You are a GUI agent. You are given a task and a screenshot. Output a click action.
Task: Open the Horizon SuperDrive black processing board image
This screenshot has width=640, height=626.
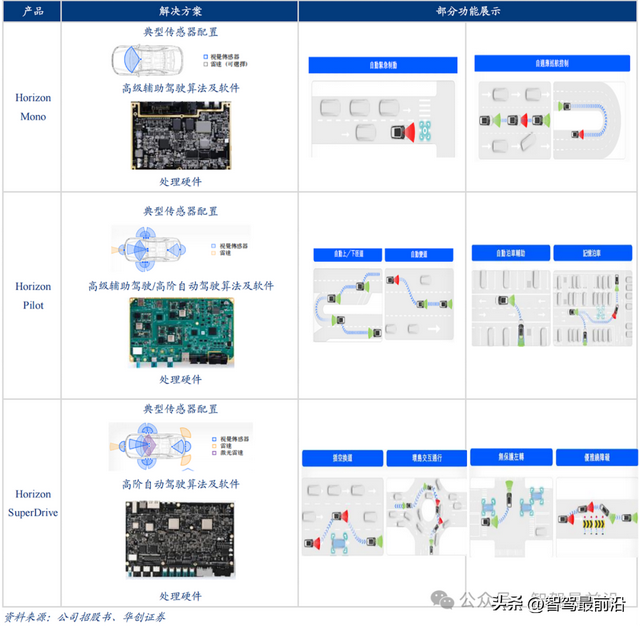pos(180,539)
